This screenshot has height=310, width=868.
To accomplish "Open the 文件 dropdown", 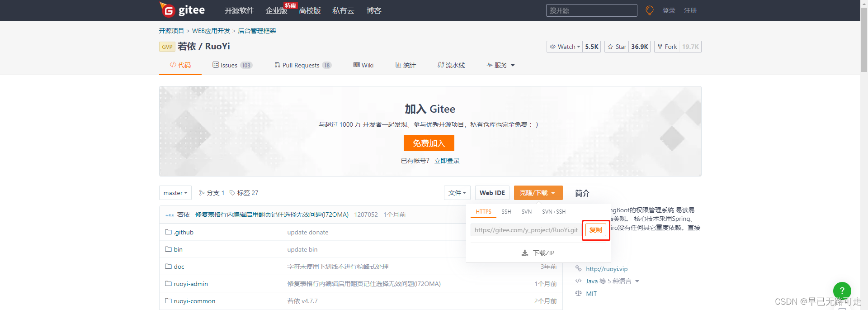I will point(457,193).
